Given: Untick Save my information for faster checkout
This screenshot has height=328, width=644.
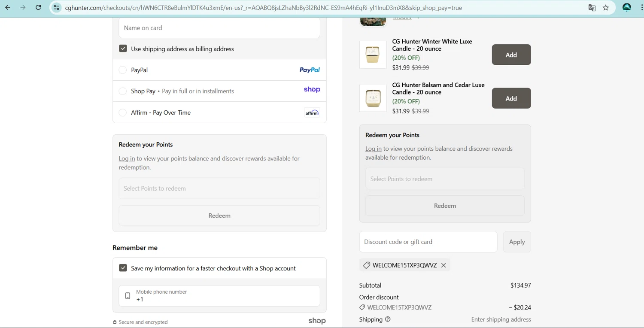Looking at the screenshot, I should pyautogui.click(x=123, y=268).
